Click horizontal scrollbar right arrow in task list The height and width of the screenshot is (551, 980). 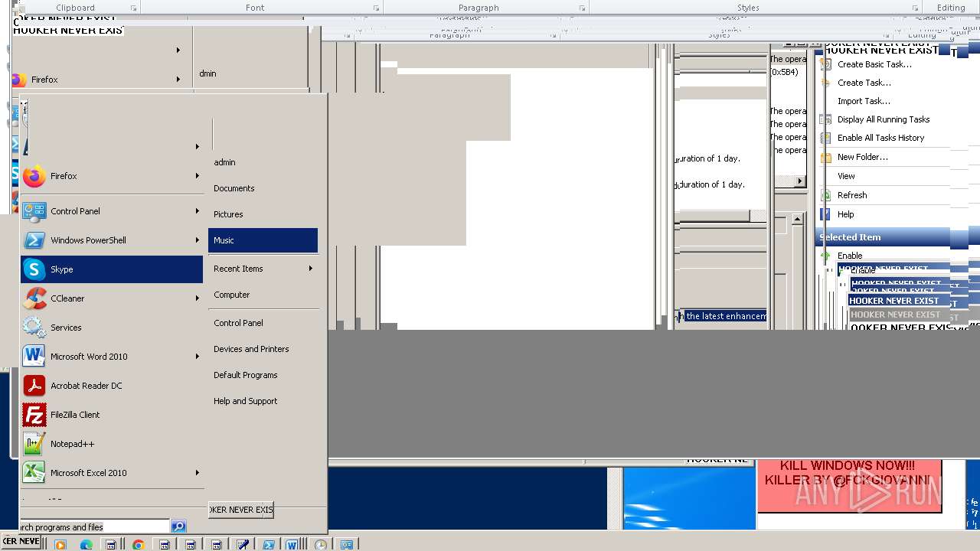pos(800,181)
